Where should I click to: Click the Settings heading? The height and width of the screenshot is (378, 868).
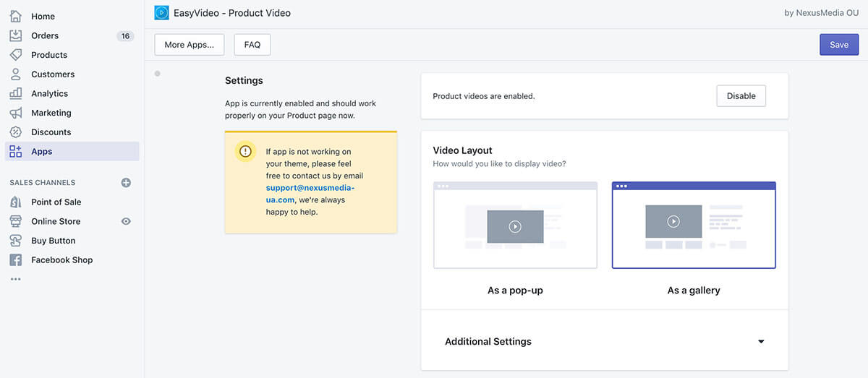[244, 81]
